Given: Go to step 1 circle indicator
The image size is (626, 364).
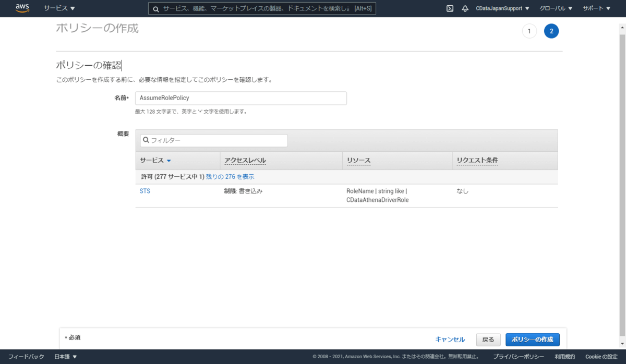Looking at the screenshot, I should [529, 31].
